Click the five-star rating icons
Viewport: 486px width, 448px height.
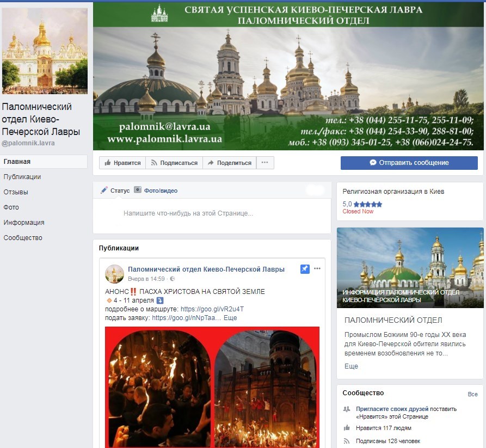pyautogui.click(x=368, y=204)
